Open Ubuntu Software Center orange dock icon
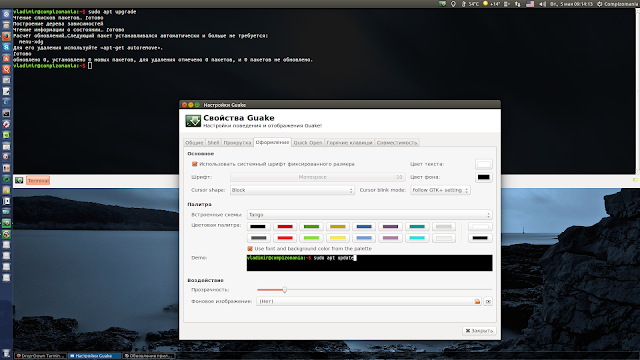The image size is (640, 360). pyautogui.click(x=6, y=58)
